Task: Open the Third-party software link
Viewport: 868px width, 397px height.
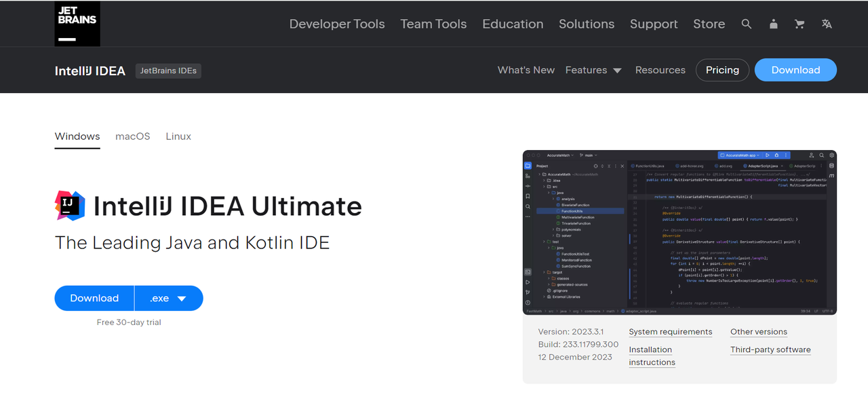Action: pyautogui.click(x=770, y=349)
